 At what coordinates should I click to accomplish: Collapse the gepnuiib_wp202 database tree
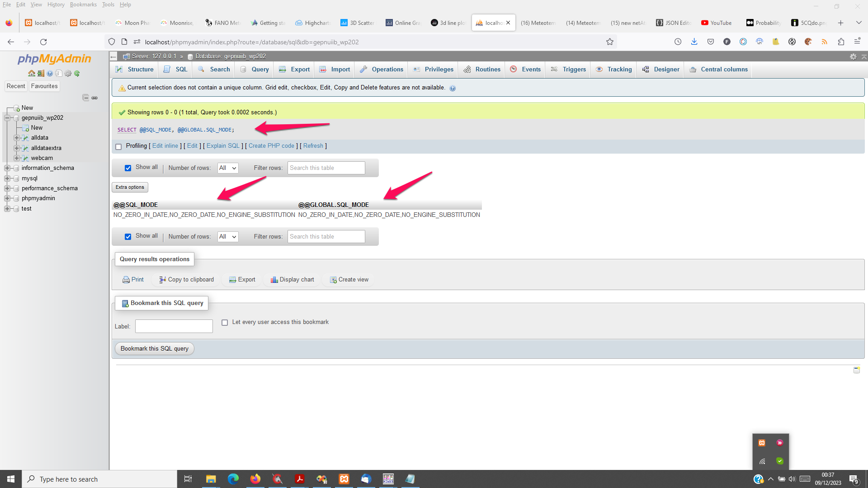click(7, 118)
